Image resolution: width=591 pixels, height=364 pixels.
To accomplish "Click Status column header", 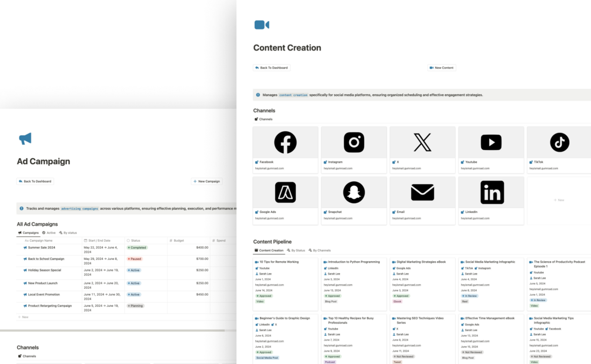I will point(146,241).
